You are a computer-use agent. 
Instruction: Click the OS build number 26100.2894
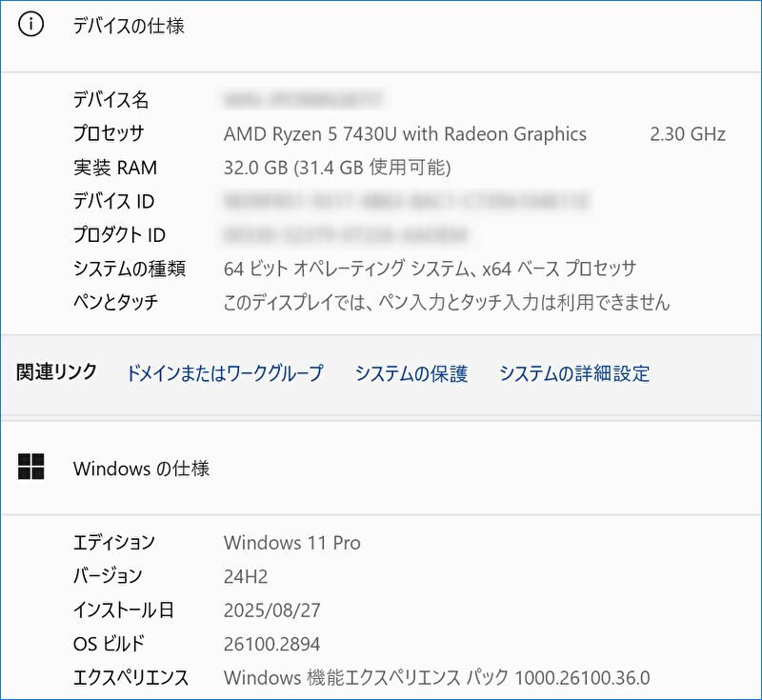pos(271,644)
